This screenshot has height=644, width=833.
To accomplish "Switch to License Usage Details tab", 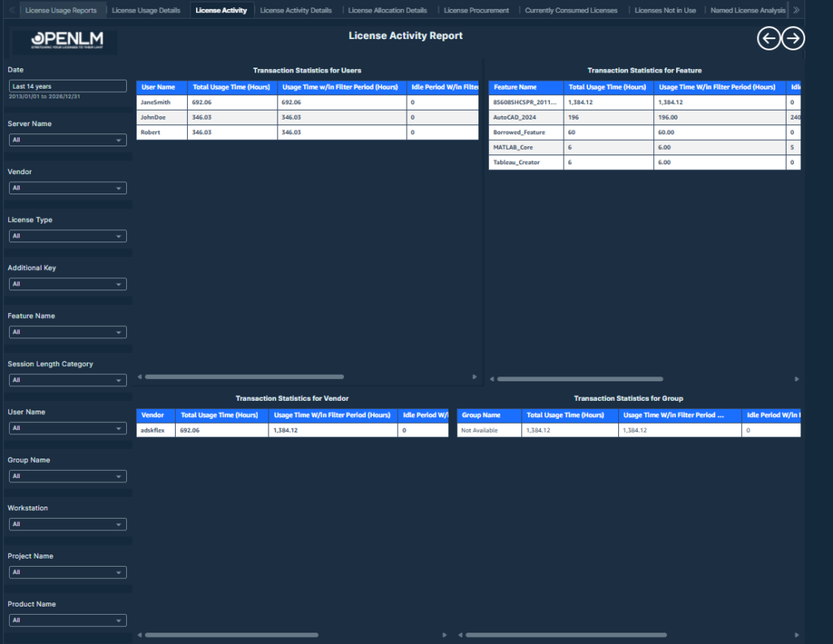I will tap(146, 11).
